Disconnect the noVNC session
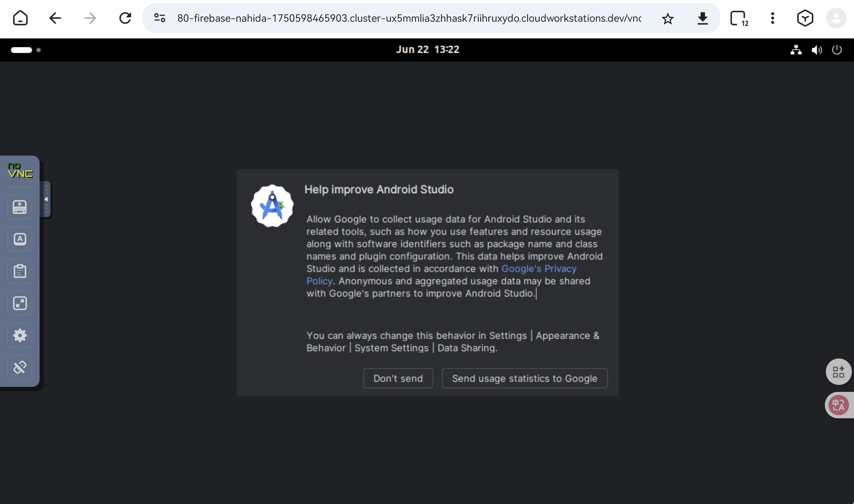 20,367
